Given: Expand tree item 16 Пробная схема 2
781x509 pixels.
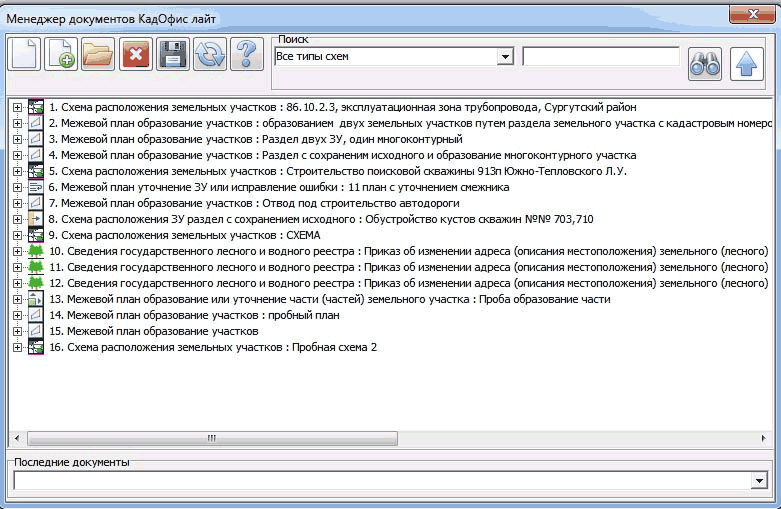Looking at the screenshot, I should click(17, 347).
